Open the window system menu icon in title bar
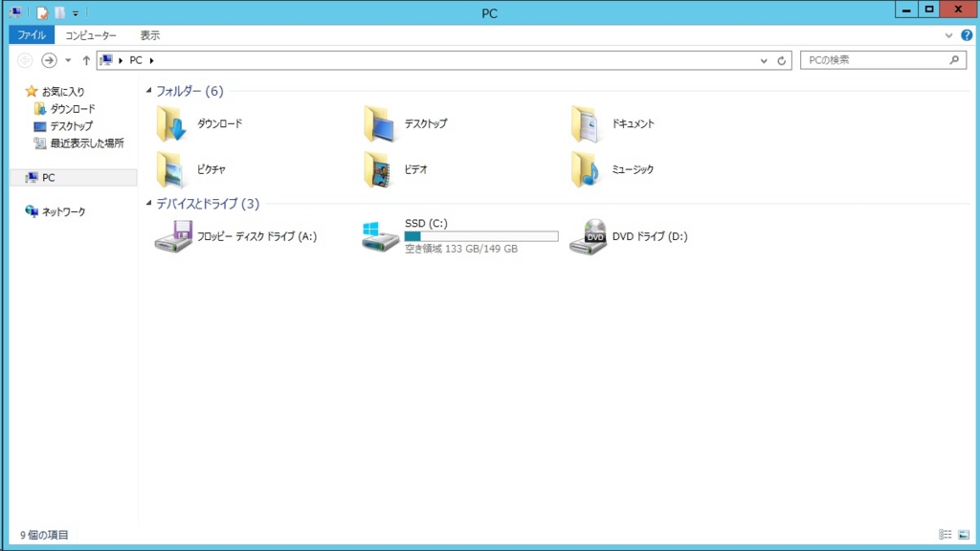The image size is (980, 551). (x=15, y=12)
